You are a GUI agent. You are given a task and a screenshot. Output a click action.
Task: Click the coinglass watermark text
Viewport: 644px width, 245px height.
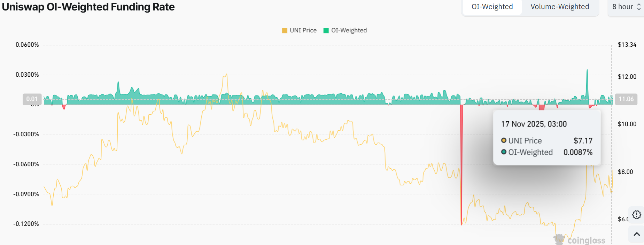(586, 240)
